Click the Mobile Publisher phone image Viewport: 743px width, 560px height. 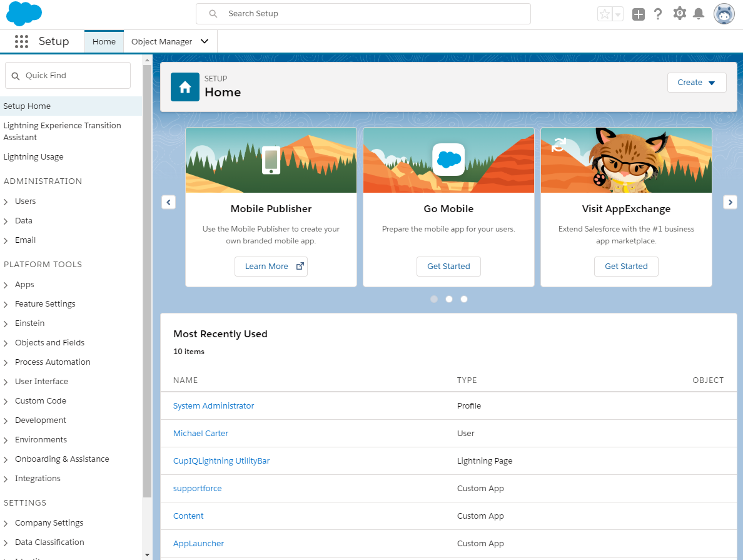(x=271, y=160)
